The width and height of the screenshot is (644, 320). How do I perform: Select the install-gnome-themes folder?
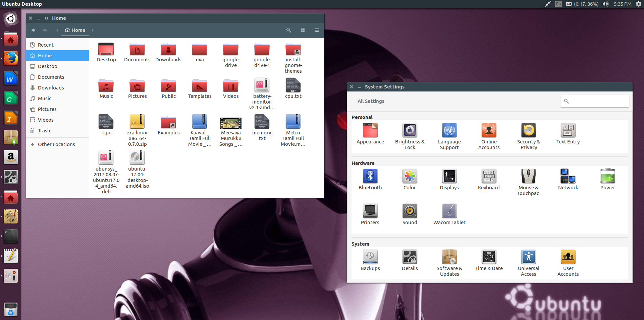pos(293,58)
